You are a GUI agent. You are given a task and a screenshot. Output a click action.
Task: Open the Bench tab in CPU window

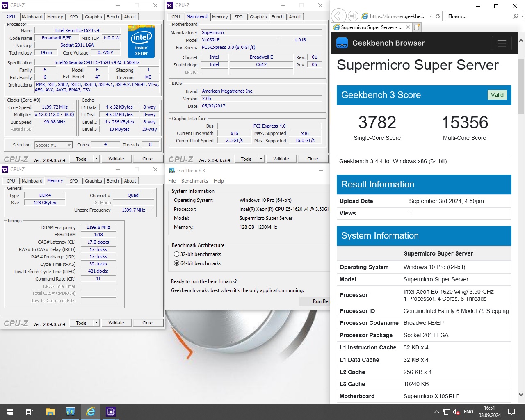coord(113,17)
